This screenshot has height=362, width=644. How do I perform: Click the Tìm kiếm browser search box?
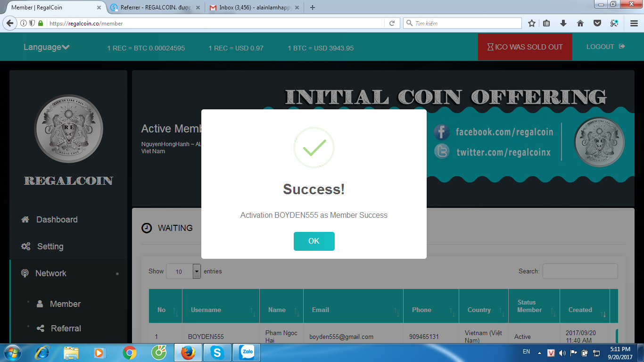(462, 23)
